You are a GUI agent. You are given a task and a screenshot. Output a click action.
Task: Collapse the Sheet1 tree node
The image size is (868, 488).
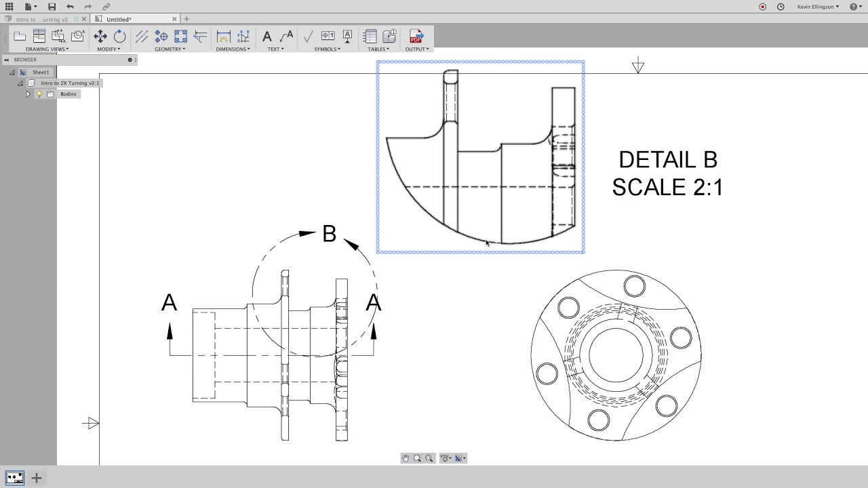pyautogui.click(x=12, y=73)
